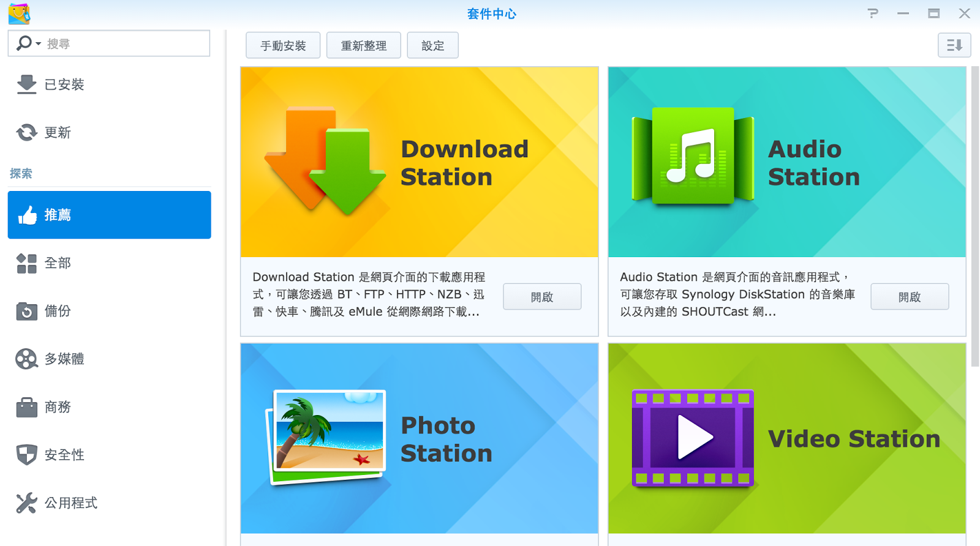Click the 公用程式 wrench icon
Viewport: 980px width, 546px height.
pos(26,503)
